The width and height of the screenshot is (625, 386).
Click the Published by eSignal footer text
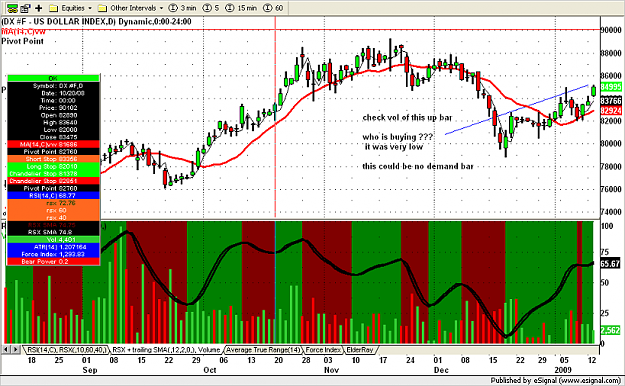tap(555, 380)
